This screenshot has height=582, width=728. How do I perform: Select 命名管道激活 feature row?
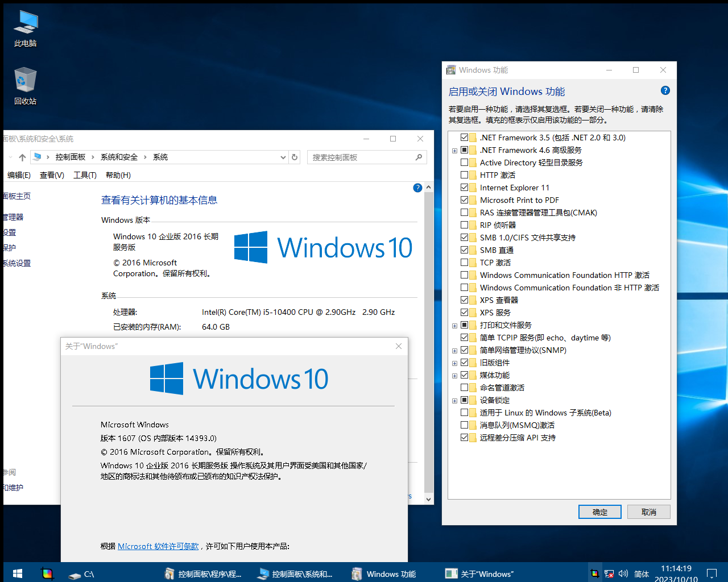[x=502, y=388]
